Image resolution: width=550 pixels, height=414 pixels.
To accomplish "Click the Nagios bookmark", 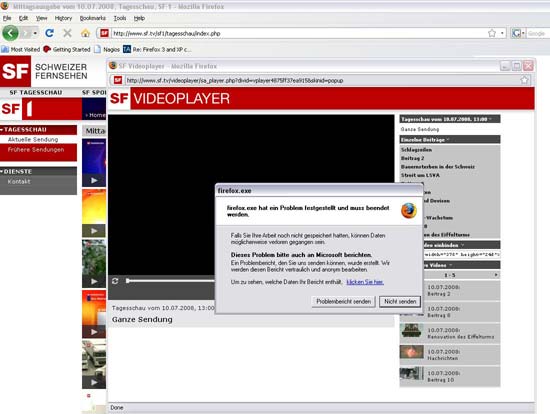I will pyautogui.click(x=107, y=49).
